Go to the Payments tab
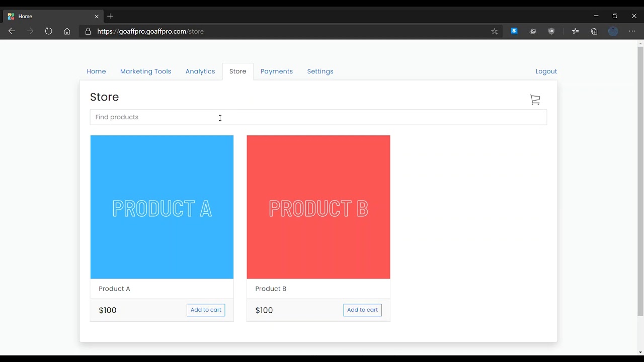 [x=277, y=71]
